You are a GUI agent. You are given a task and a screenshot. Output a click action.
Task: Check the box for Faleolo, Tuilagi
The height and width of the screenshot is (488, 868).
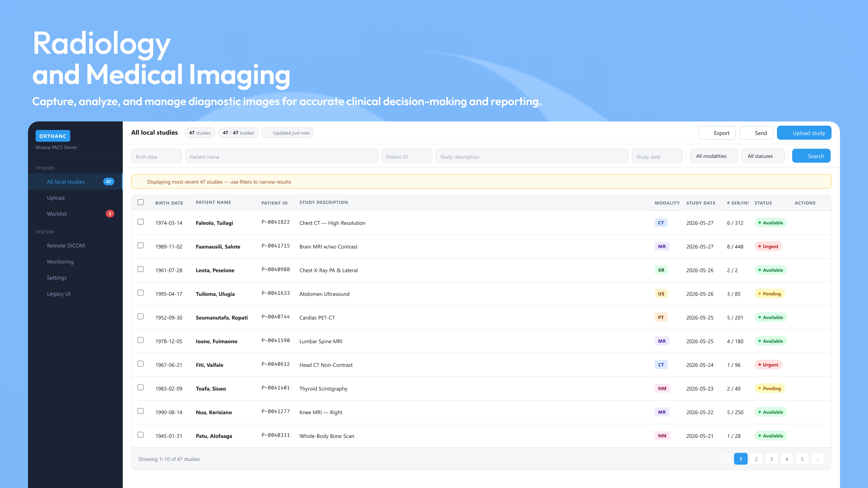click(x=141, y=222)
